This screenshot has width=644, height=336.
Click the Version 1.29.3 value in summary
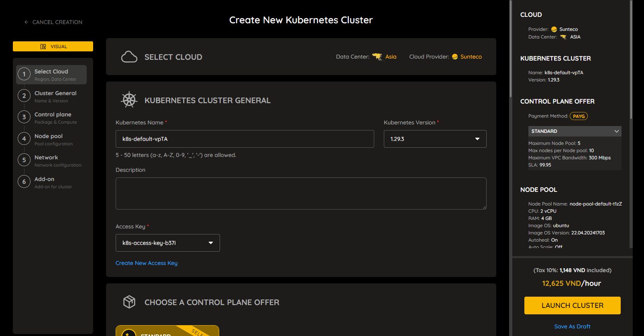tap(554, 80)
